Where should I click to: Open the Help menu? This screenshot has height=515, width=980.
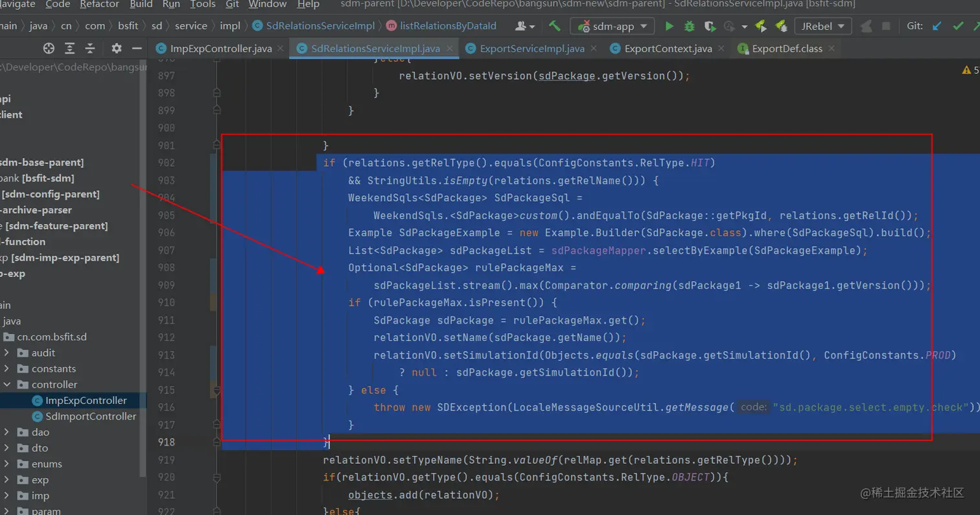[309, 5]
